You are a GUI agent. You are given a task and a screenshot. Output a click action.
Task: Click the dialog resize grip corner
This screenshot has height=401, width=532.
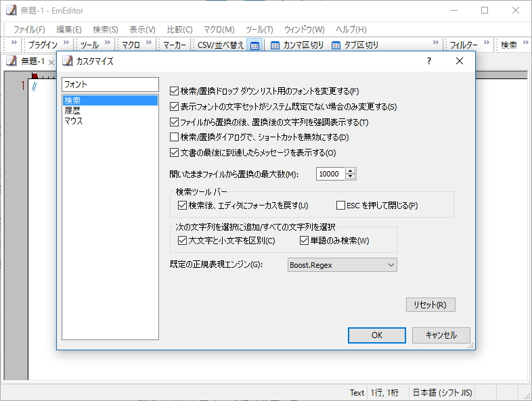[470, 346]
